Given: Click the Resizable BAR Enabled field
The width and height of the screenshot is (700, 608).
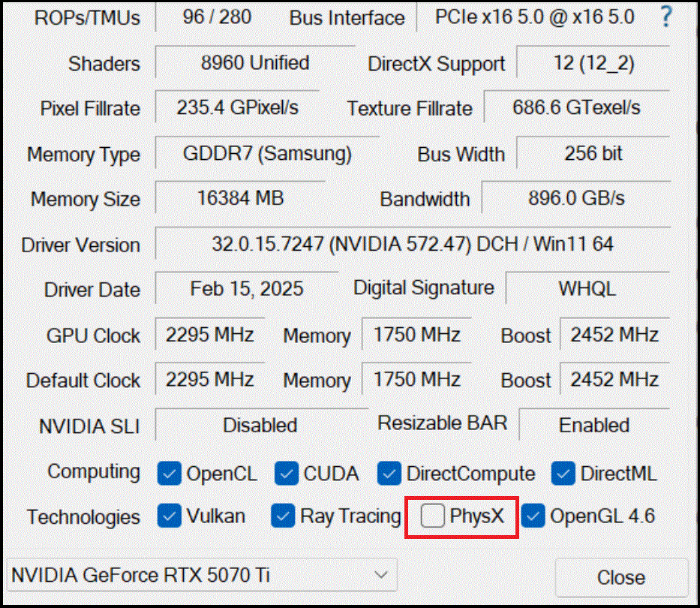Looking at the screenshot, I should click(593, 426).
